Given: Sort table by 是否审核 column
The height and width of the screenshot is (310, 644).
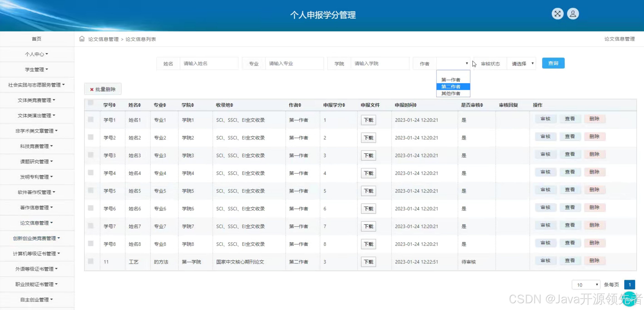Looking at the screenshot, I should (x=472, y=105).
